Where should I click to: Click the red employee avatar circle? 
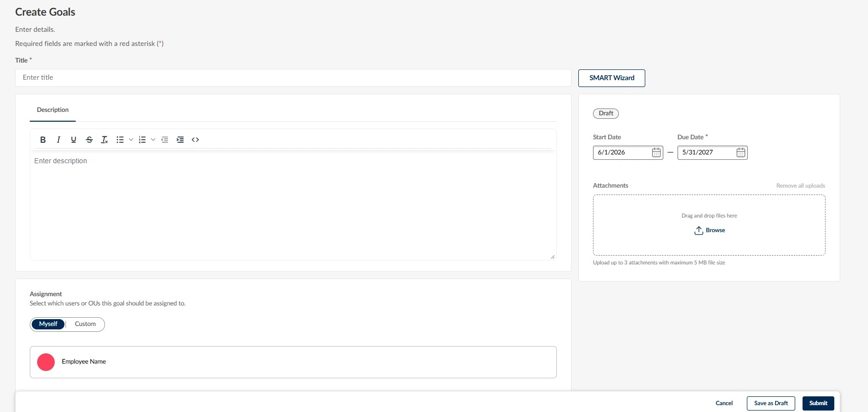(46, 362)
